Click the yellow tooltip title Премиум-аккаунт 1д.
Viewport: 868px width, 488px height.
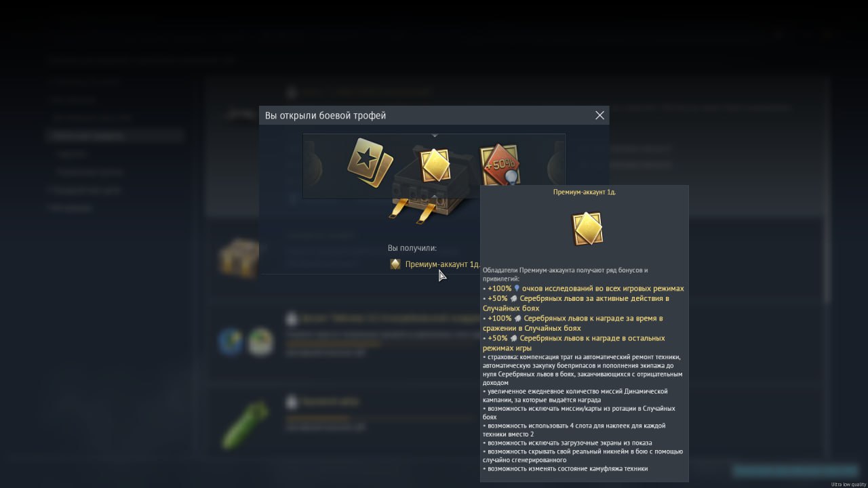[585, 192]
